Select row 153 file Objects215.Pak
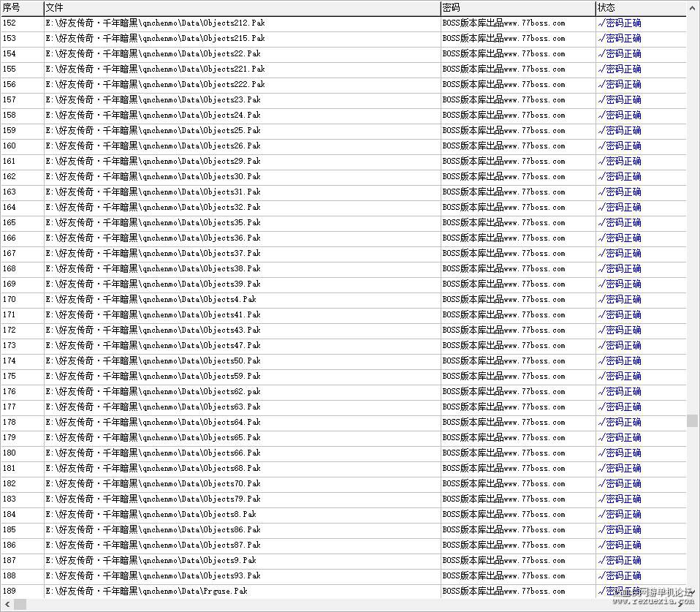 pos(156,39)
